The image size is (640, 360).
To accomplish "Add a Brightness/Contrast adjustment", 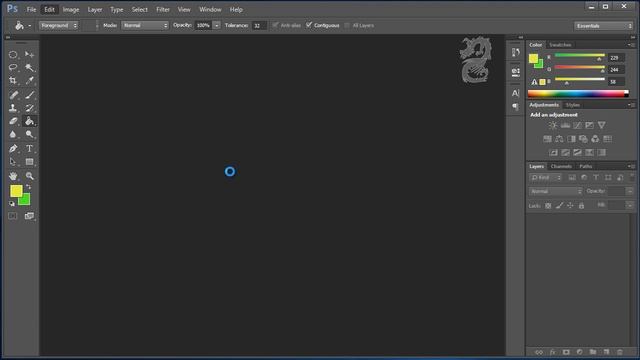I will click(x=553, y=125).
